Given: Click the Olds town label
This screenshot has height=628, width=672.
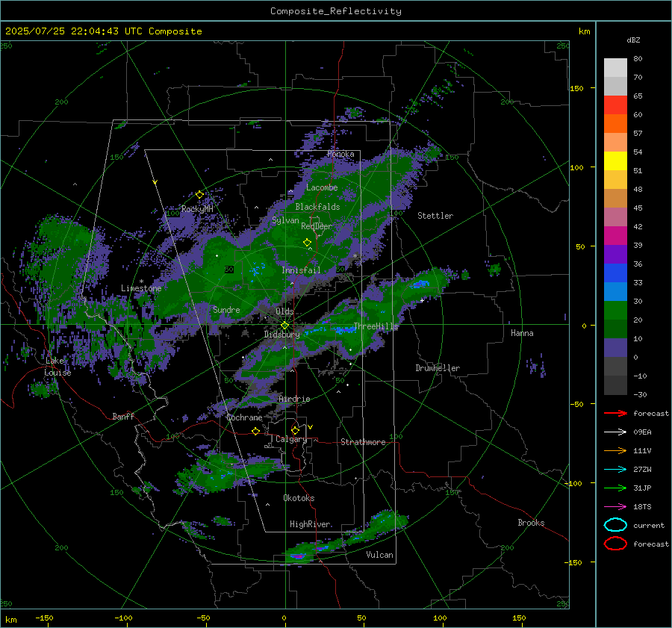Looking at the screenshot, I should click(284, 311).
